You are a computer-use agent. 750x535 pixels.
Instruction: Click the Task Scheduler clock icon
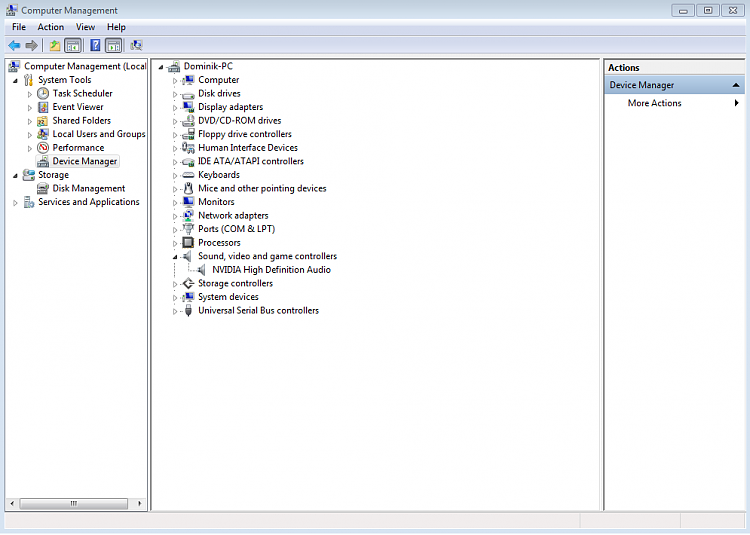(x=43, y=93)
